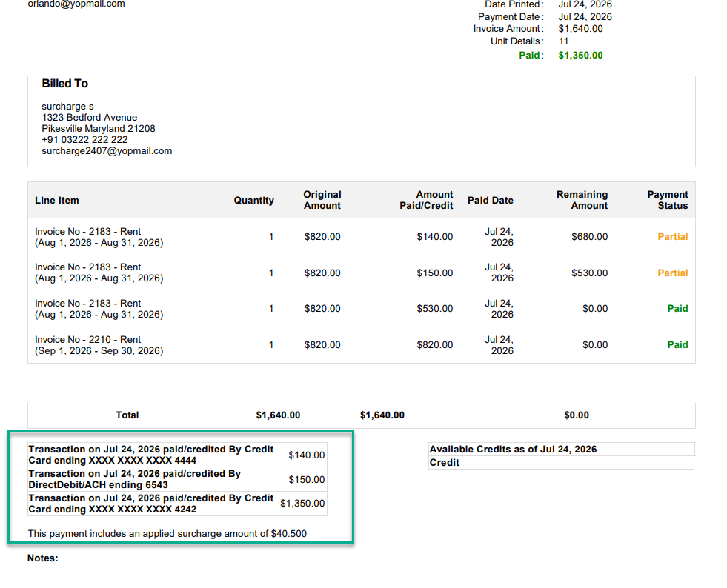Click the $150.00 amount paid cell in the line items table
The image size is (727, 588).
434,273
